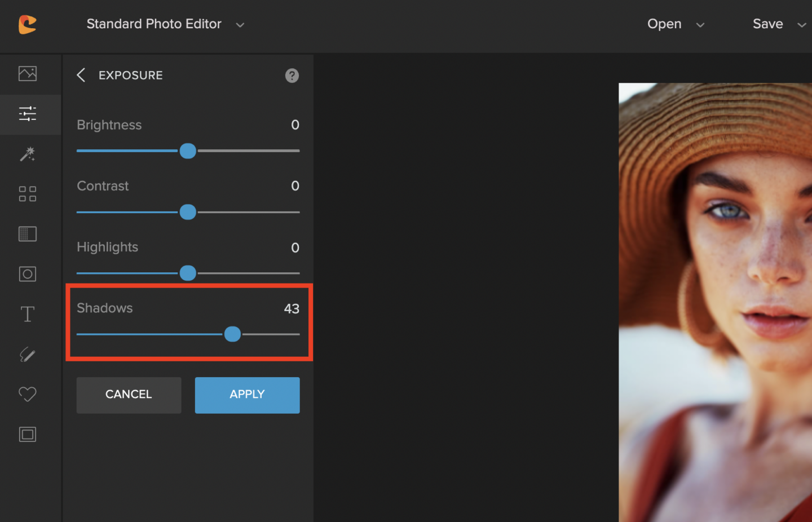812x522 pixels.
Task: Click the Exposure help question mark
Action: (x=292, y=76)
